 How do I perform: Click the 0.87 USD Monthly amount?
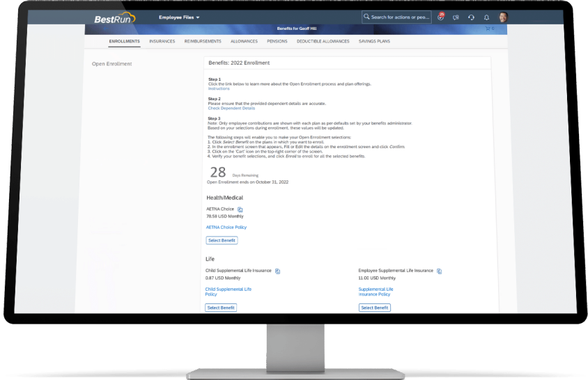tap(223, 278)
